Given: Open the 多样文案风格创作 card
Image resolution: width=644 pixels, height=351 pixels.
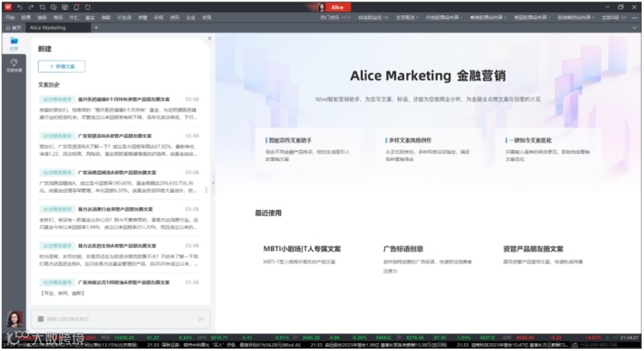Looking at the screenshot, I should (x=428, y=150).
